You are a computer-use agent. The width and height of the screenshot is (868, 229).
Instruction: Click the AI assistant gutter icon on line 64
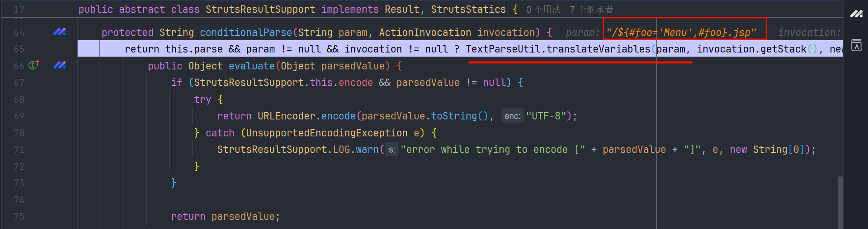click(59, 32)
